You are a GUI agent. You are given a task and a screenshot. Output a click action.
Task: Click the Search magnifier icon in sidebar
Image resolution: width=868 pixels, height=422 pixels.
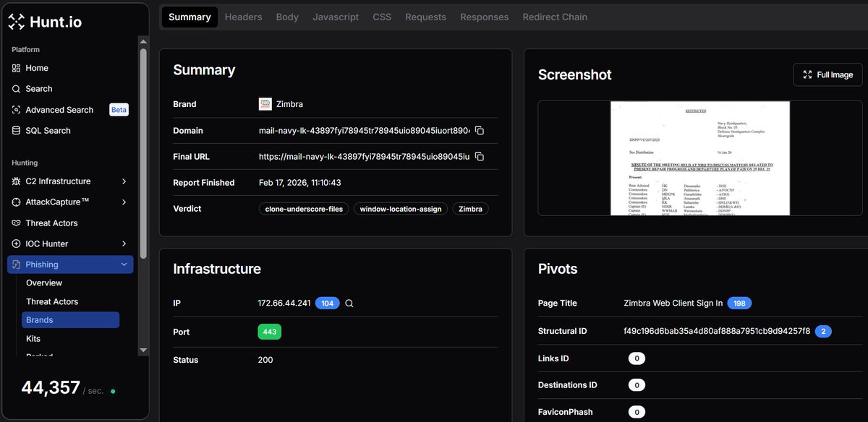click(x=17, y=89)
